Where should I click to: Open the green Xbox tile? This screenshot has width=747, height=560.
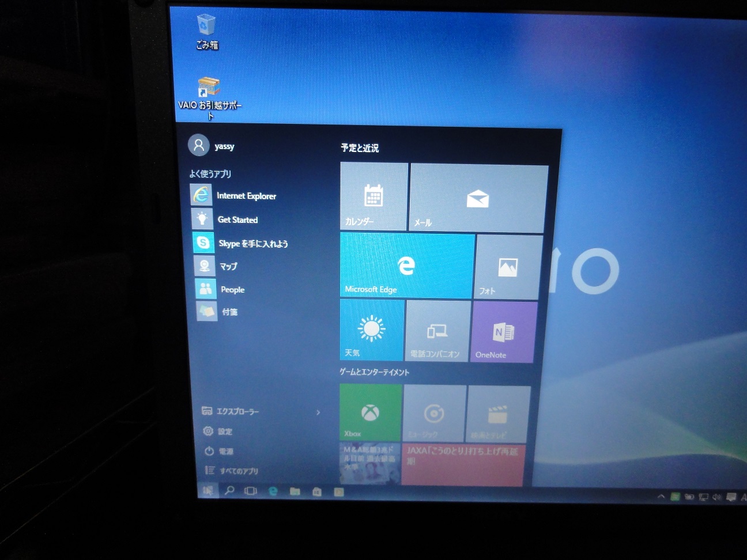tap(370, 413)
